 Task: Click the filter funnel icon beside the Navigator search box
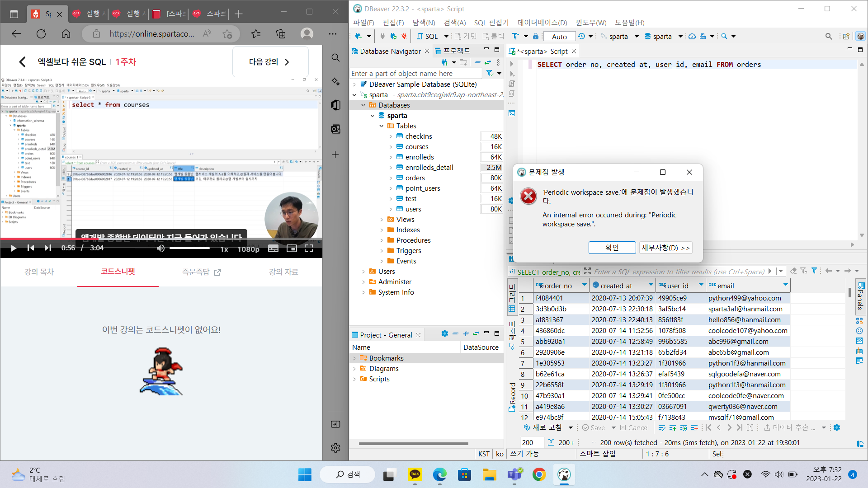490,73
